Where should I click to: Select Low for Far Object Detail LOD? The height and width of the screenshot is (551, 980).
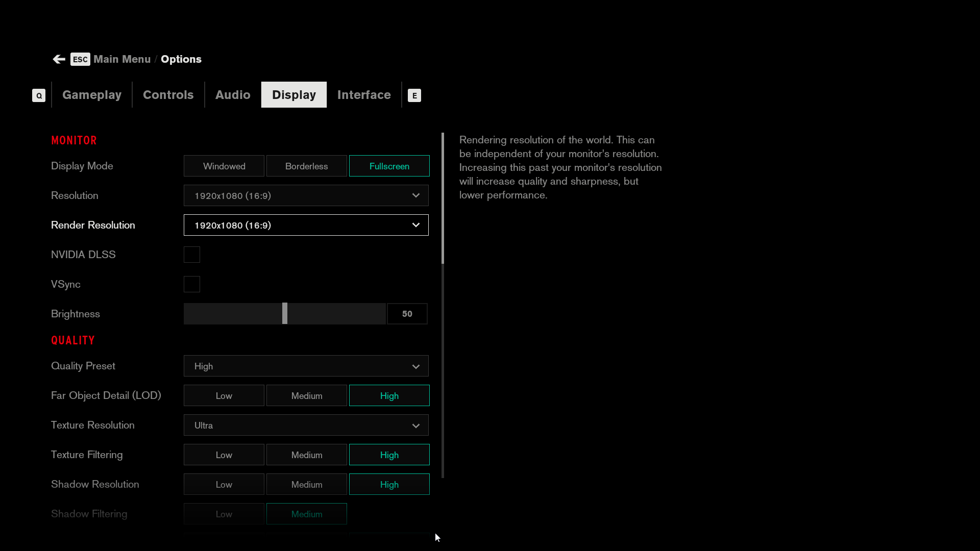tap(224, 395)
